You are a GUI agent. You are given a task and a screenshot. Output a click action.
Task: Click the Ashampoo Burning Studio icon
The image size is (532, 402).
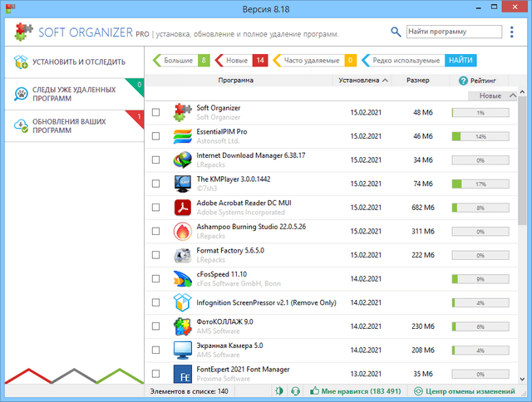pos(183,231)
